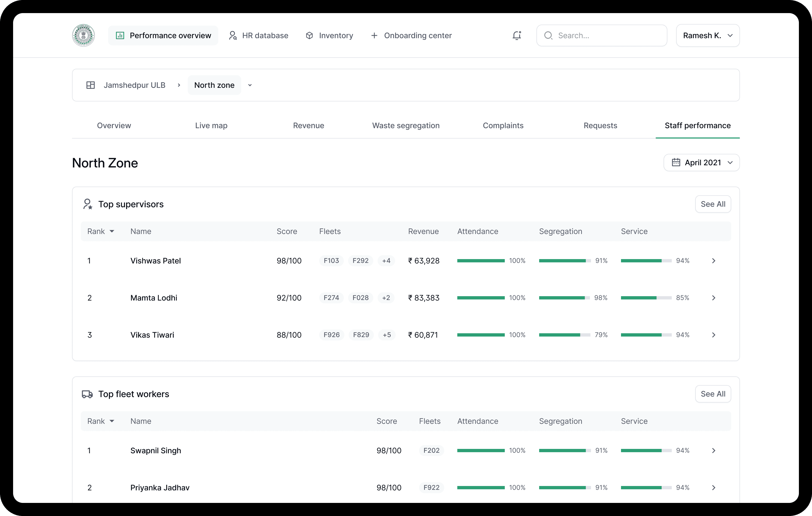Click See All for Top supervisors
This screenshot has height=516, width=812.
tap(712, 204)
